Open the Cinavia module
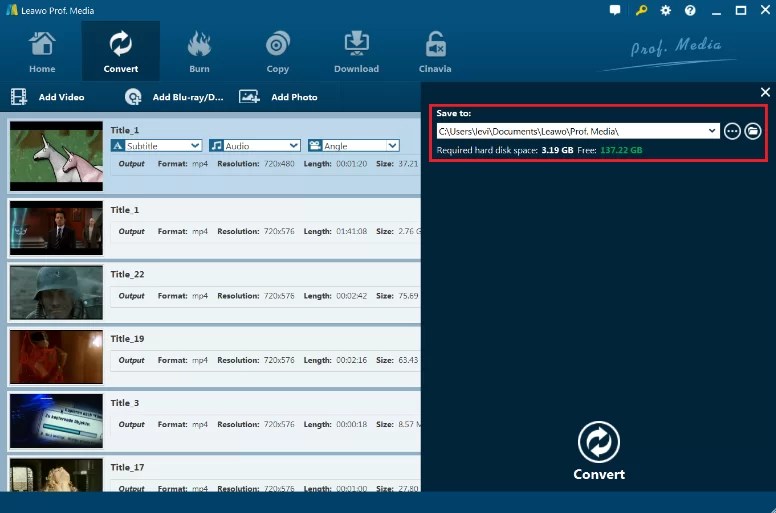Viewport: 776px width, 513px height. [435, 51]
